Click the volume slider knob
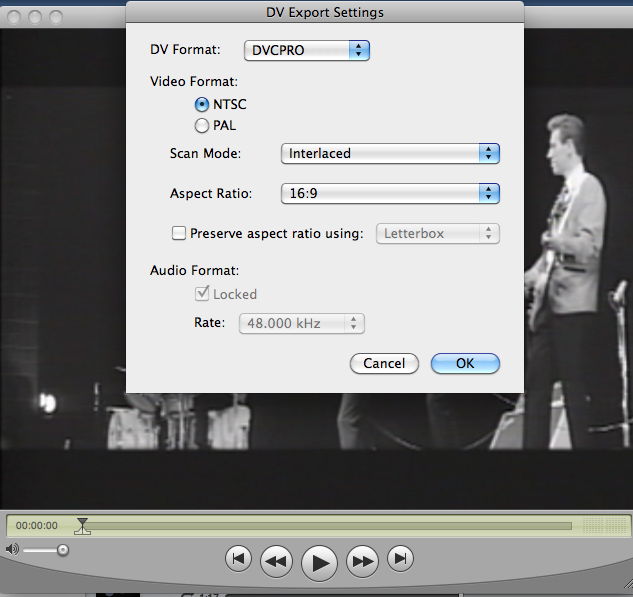This screenshot has height=597, width=633. pos(63,550)
